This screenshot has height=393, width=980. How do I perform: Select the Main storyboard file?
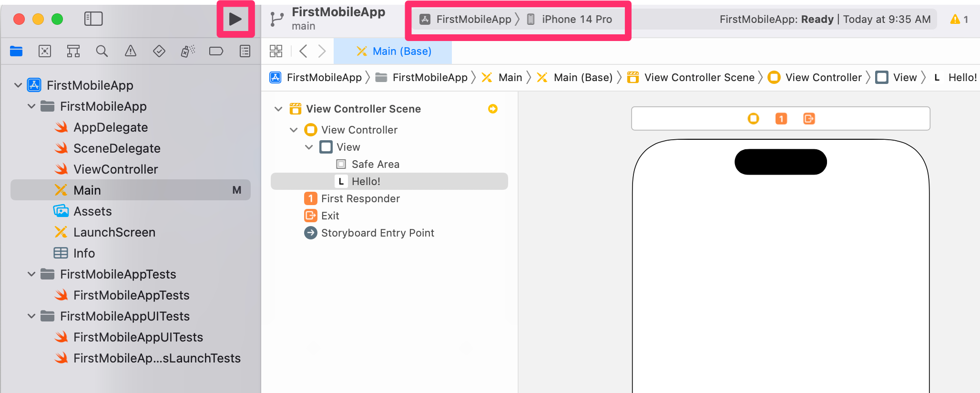pos(131,190)
